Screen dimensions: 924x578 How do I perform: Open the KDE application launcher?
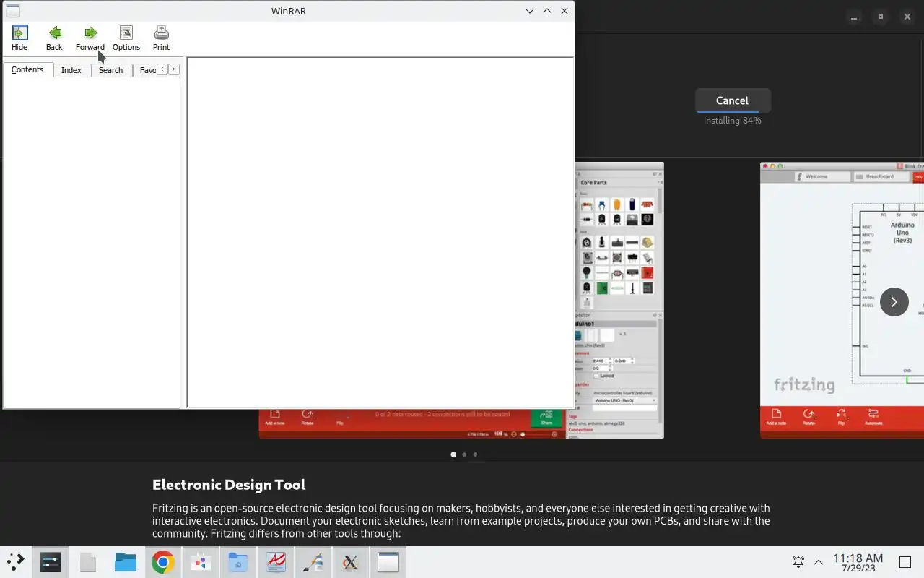16,562
